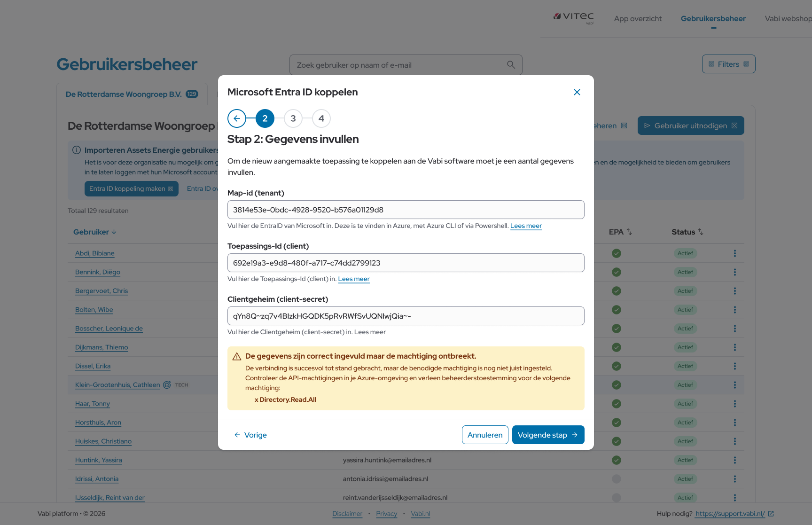Click external link icon beside support URL
This screenshot has width=812, height=525.
771,514
